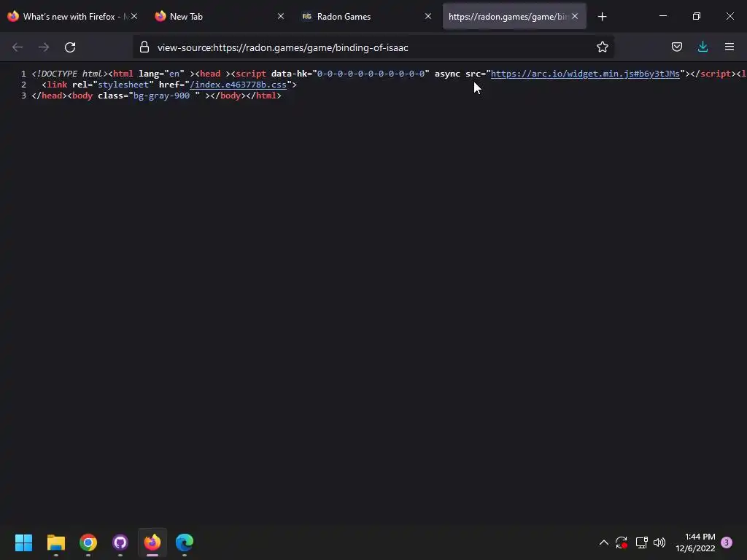Viewport: 747px width, 560px height.
Task: Close the What's new with Firefox tab
Action: [x=134, y=16]
